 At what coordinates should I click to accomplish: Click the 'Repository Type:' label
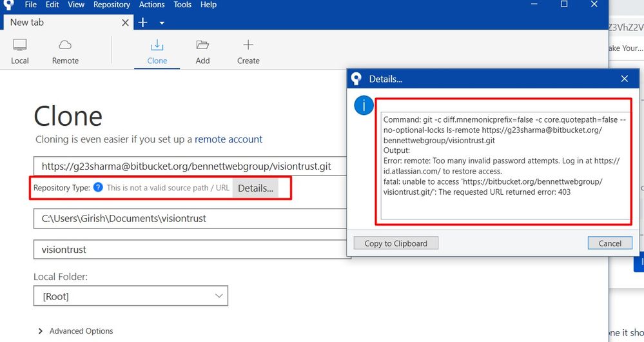click(x=62, y=188)
